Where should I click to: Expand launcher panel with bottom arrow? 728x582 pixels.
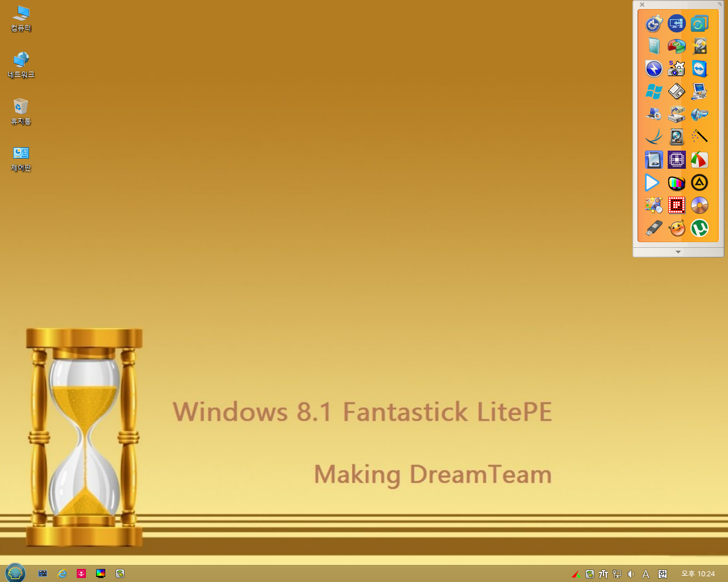(678, 252)
